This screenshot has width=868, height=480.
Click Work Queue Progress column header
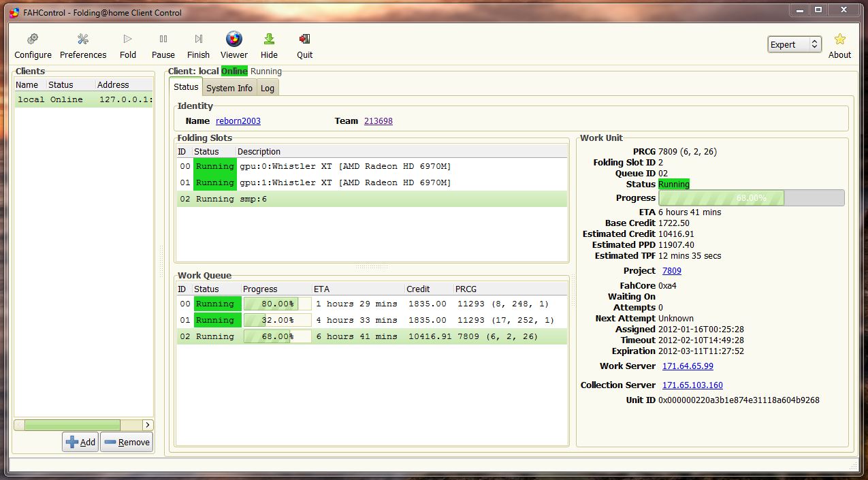coord(276,289)
